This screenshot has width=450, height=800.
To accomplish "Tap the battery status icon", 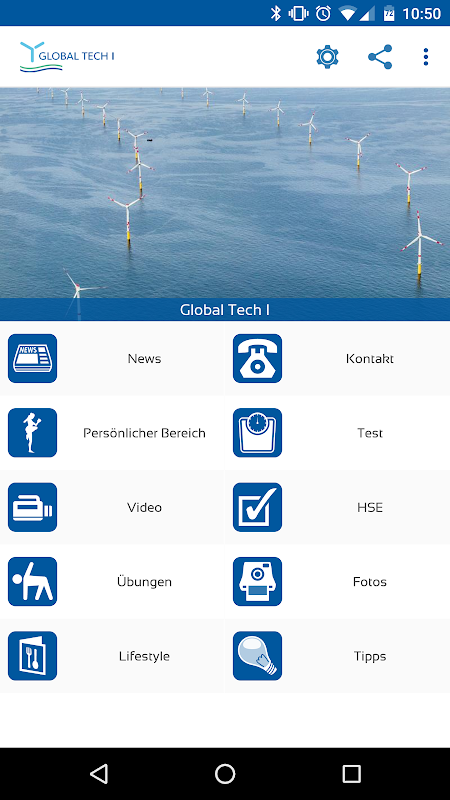I will 389,13.
